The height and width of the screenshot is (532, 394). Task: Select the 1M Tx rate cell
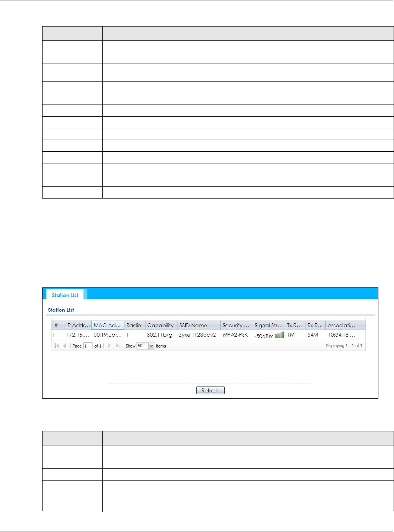291,335
